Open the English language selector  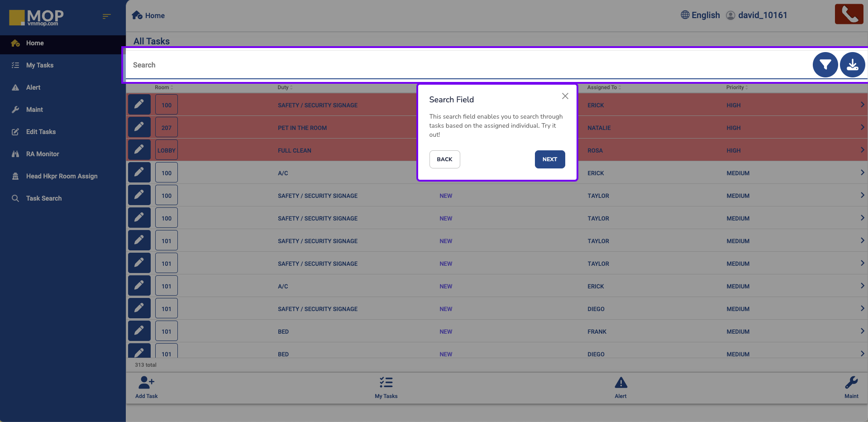700,15
